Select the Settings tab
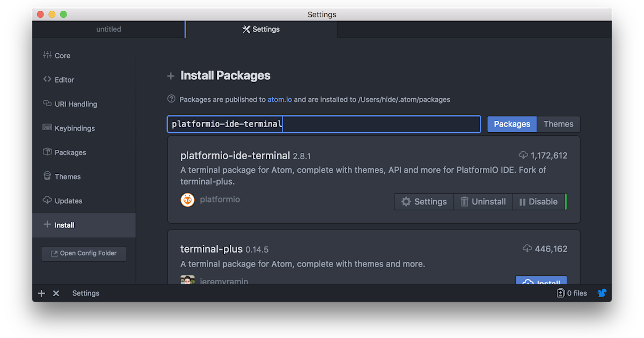The image size is (644, 338). 261,29
